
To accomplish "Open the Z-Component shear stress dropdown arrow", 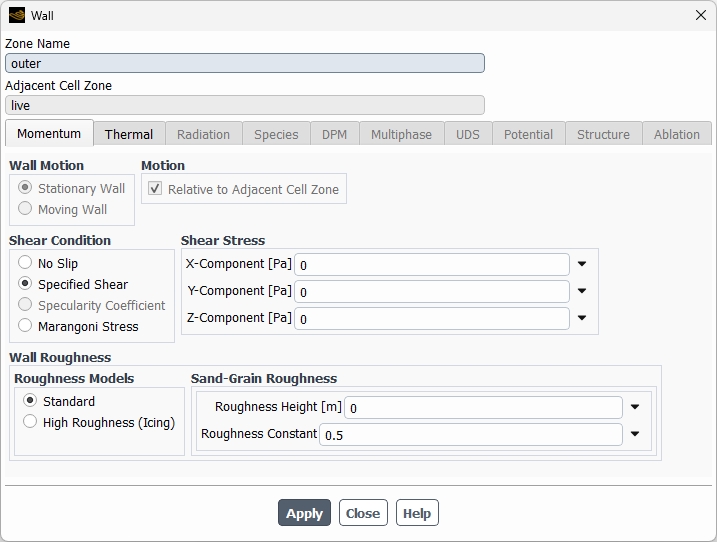I will pos(582,319).
